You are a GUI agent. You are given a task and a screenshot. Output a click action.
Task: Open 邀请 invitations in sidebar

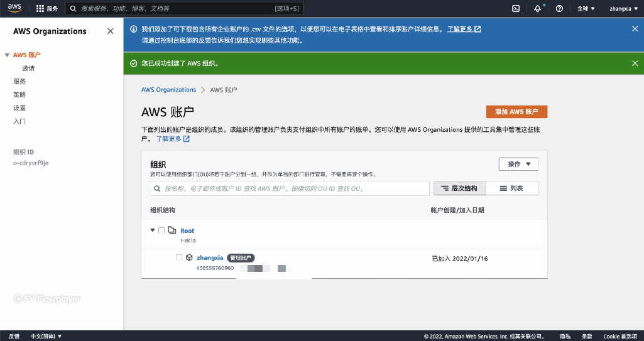(x=28, y=68)
